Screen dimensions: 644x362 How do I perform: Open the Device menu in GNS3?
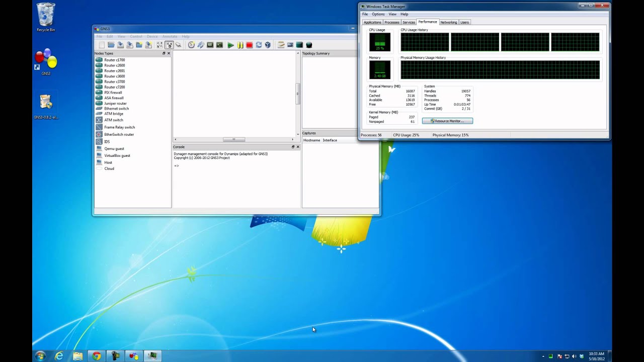(x=152, y=36)
